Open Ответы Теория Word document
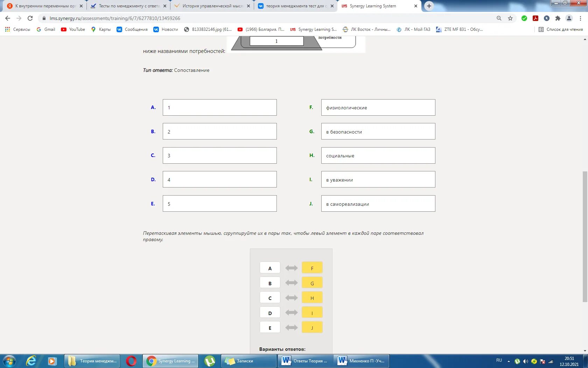This screenshot has width=588, height=368. (306, 361)
